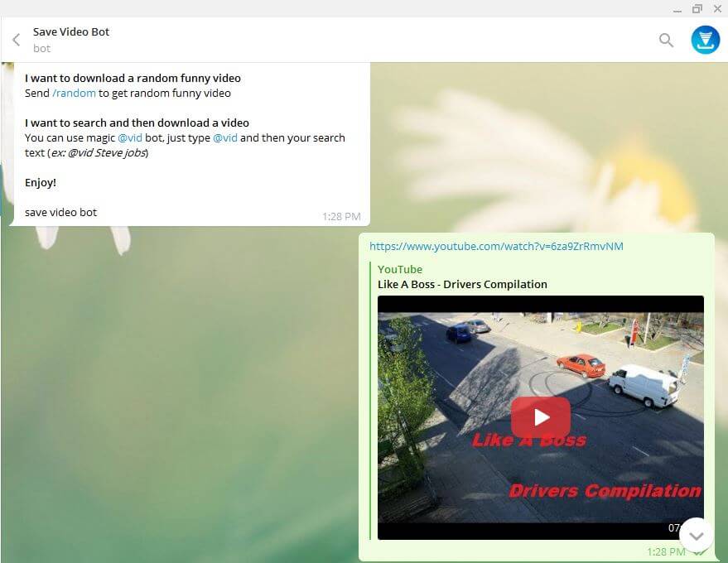Click the 'Enjoy!' text in the message
The width and height of the screenshot is (728, 563).
(x=41, y=182)
